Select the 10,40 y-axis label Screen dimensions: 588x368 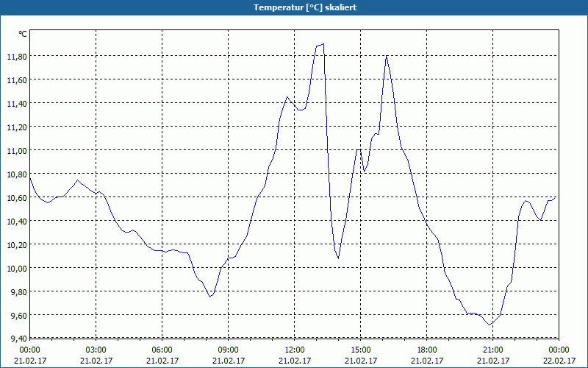(17, 222)
